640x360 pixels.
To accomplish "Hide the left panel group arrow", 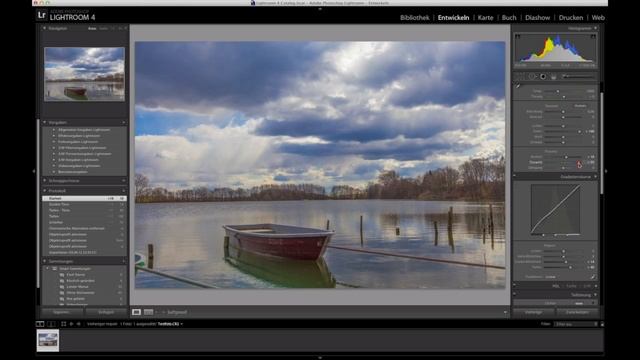I will (34, 171).
